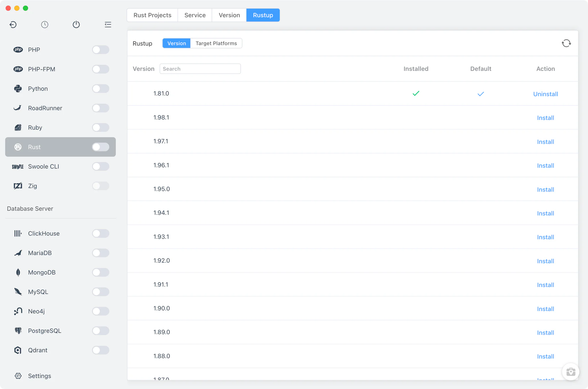Image resolution: width=588 pixels, height=389 pixels.
Task: Install Rust version 1.93.1
Action: pos(546,237)
